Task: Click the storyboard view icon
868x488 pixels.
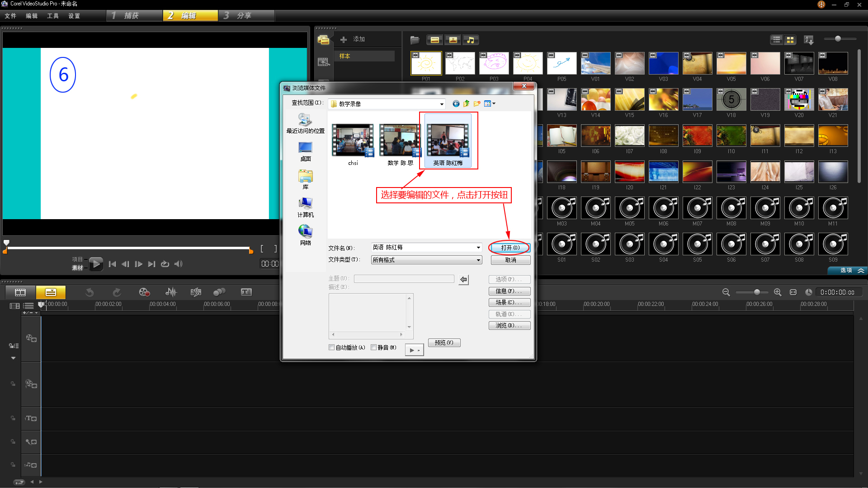Action: 20,292
